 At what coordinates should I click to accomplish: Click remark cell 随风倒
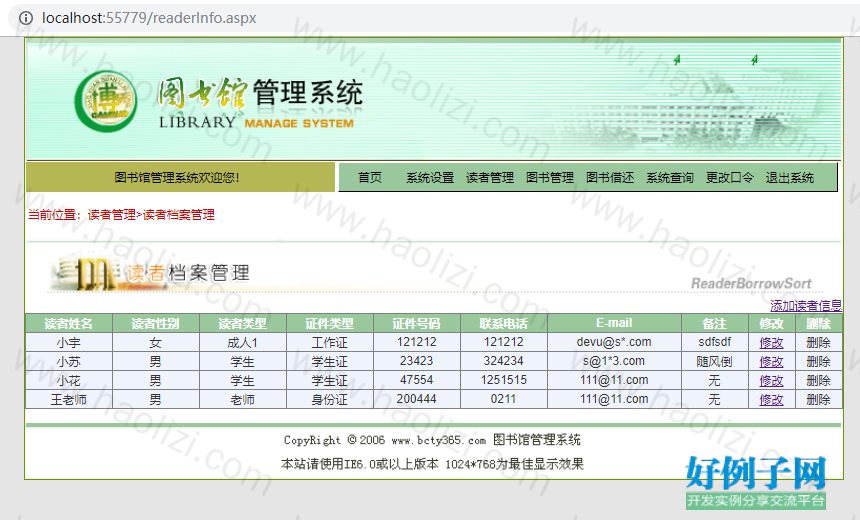pyautogui.click(x=715, y=362)
